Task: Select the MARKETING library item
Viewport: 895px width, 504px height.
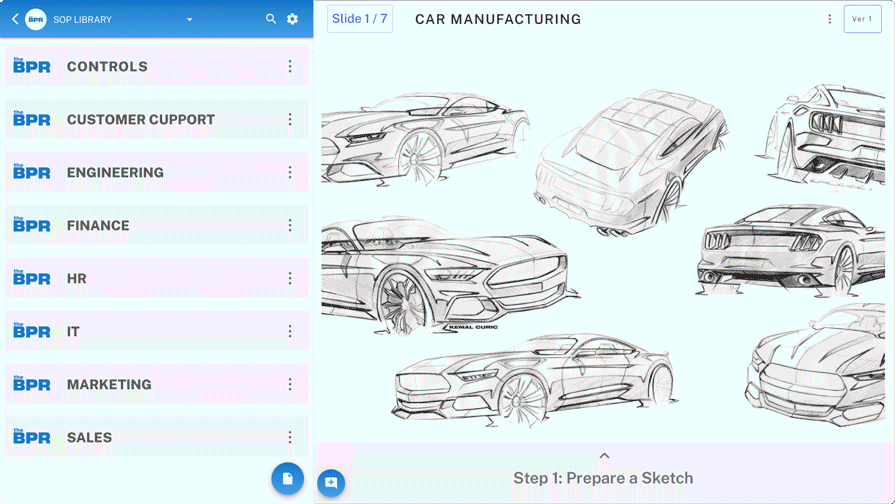Action: 157,385
